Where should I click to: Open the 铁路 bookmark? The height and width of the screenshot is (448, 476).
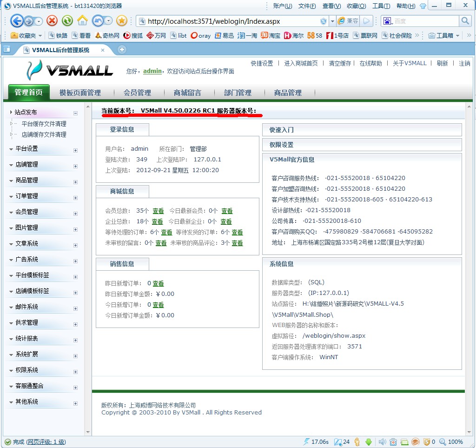(58, 35)
